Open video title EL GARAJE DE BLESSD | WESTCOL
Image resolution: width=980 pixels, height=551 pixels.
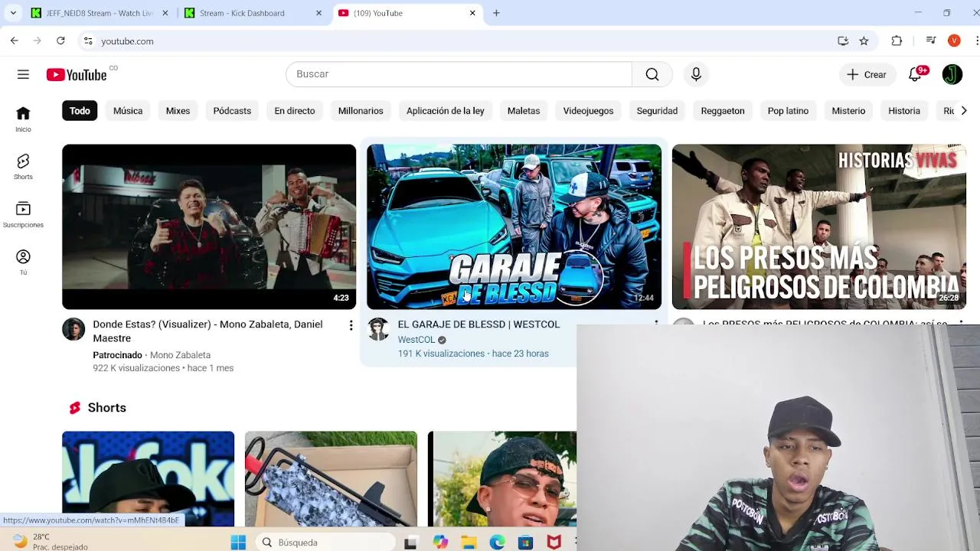tap(479, 324)
